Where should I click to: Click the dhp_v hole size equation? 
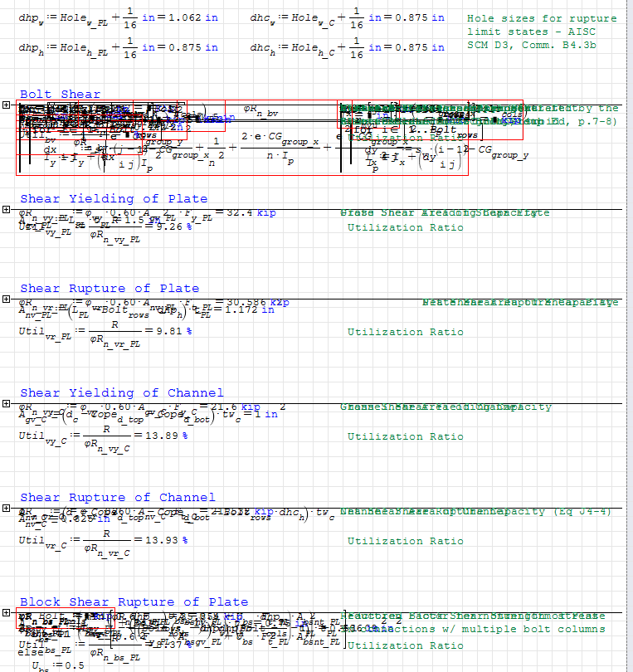pyautogui.click(x=119, y=17)
